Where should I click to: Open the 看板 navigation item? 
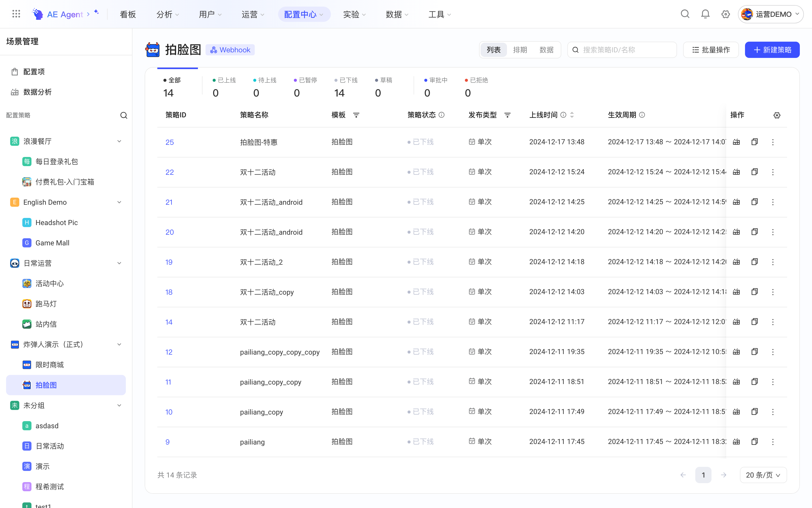pyautogui.click(x=128, y=14)
